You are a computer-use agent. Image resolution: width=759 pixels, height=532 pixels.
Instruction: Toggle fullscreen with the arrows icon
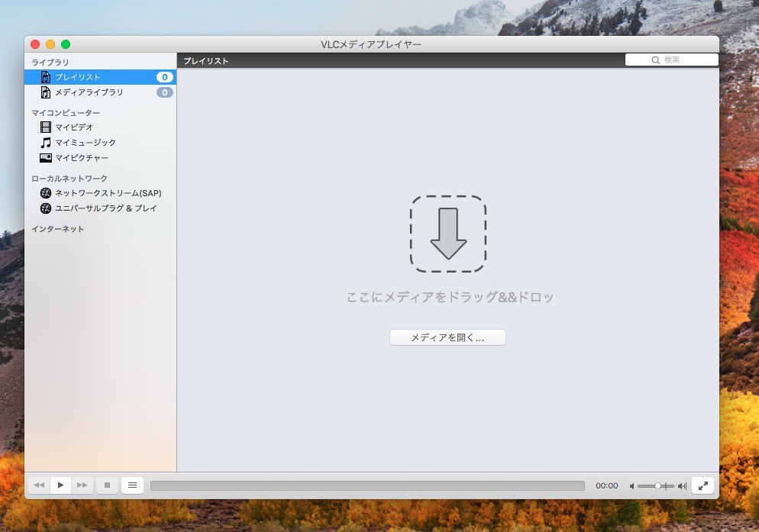(702, 485)
